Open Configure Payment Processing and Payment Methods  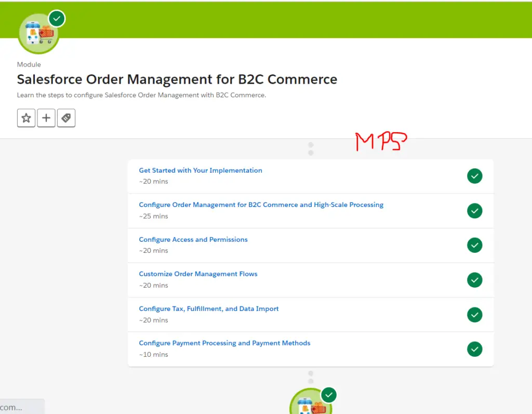pyautogui.click(x=224, y=343)
